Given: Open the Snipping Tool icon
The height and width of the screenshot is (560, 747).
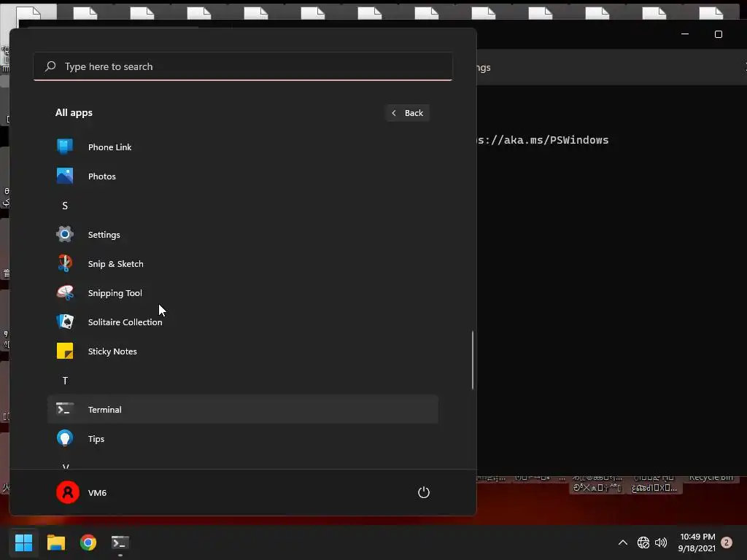Looking at the screenshot, I should (65, 292).
